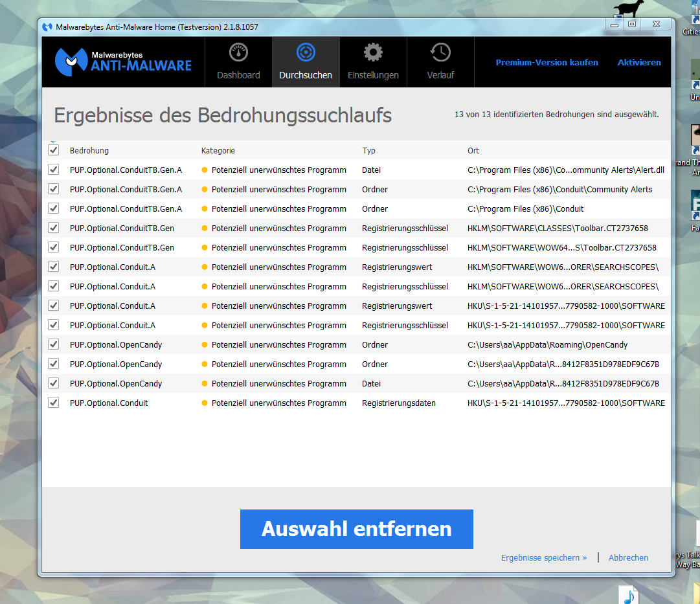The height and width of the screenshot is (604, 700).
Task: Click the Malwarebytes title bar app icon
Action: tap(47, 27)
